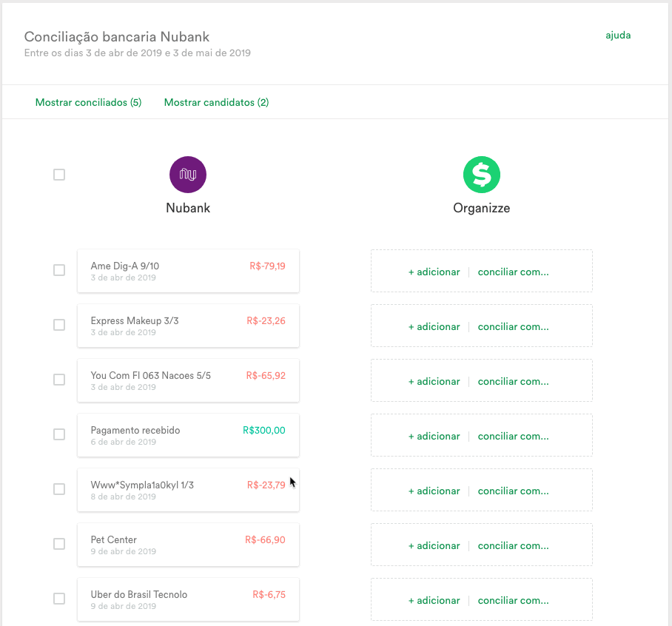Click the Conciliação bancaria Nubank heading

click(x=117, y=37)
